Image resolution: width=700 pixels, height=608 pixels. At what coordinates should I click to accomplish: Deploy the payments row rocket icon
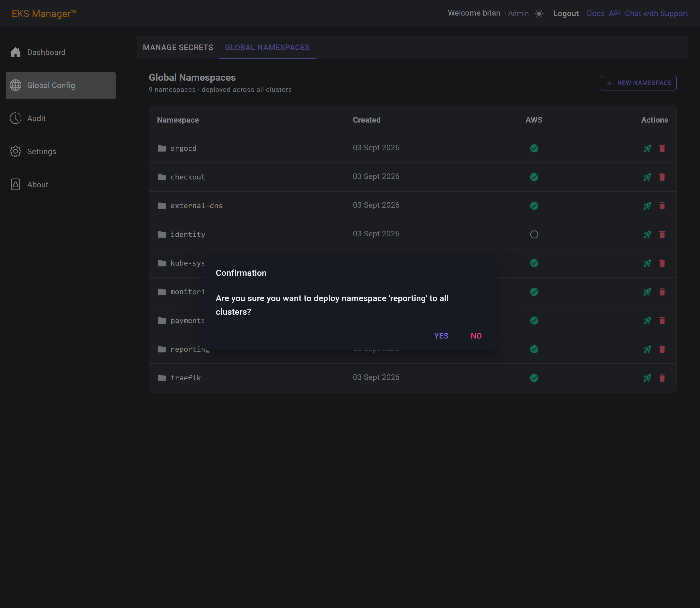(x=647, y=321)
